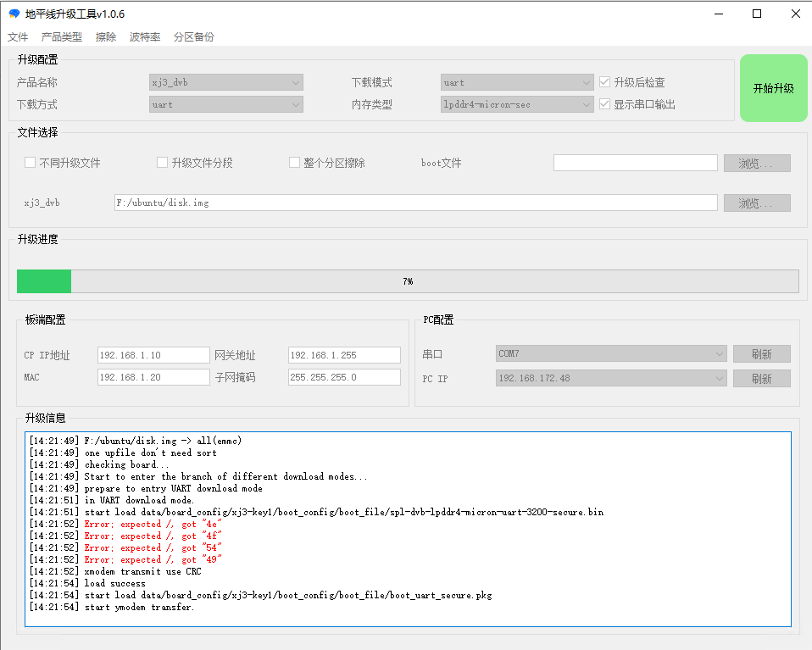
Task: Open the 文件 menu
Action: (18, 37)
